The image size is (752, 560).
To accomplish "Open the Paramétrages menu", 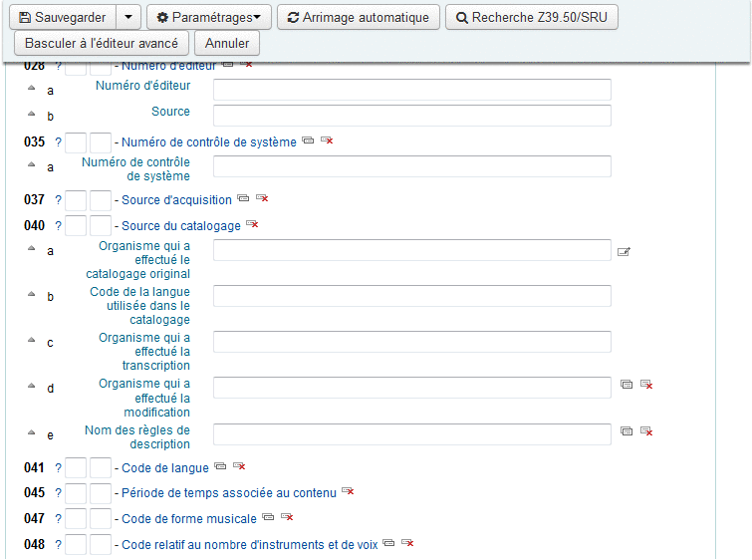I will pyautogui.click(x=209, y=17).
